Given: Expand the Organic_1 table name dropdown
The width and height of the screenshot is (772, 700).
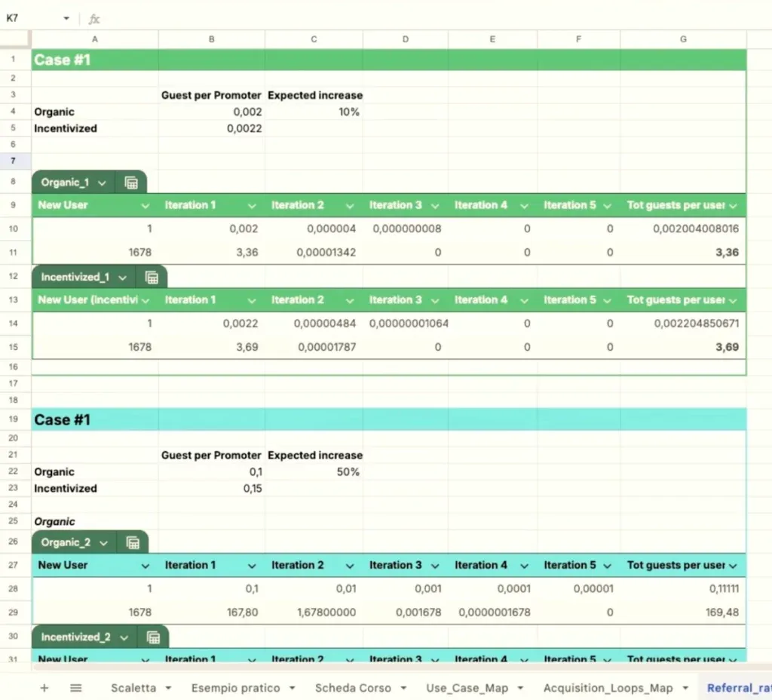Looking at the screenshot, I should (x=102, y=183).
